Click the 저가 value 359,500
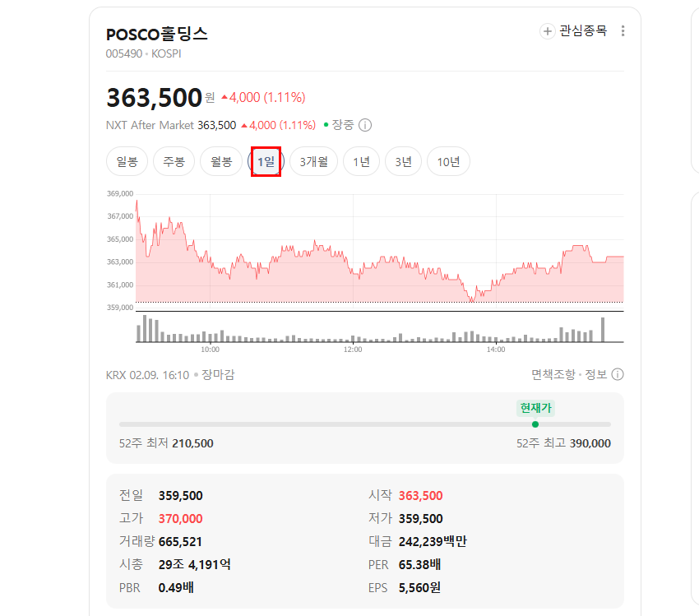The image size is (699, 616). click(421, 518)
